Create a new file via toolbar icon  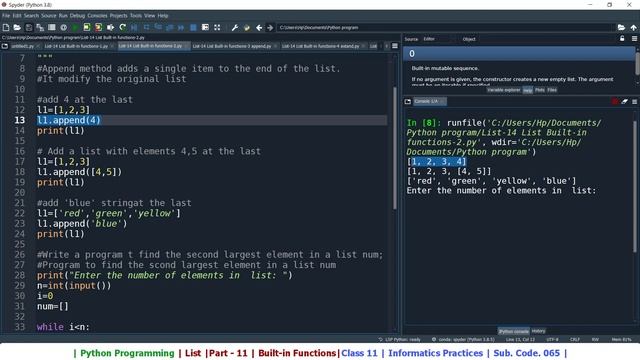click(6, 27)
